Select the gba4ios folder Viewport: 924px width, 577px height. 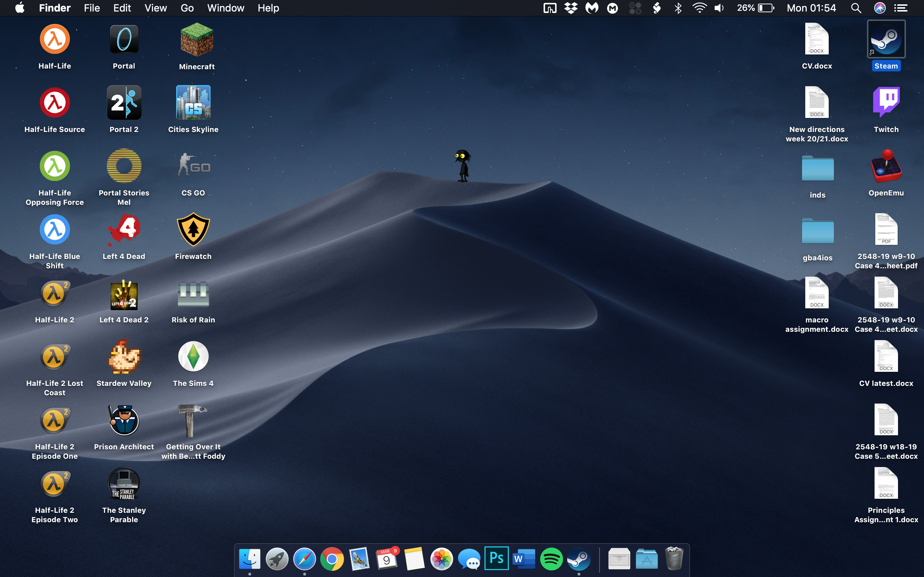[817, 231]
